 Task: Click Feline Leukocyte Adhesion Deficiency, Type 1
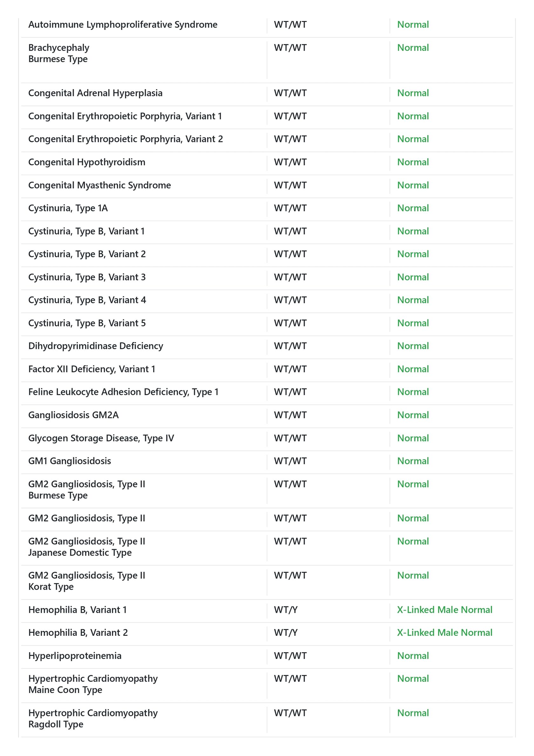tap(123, 392)
